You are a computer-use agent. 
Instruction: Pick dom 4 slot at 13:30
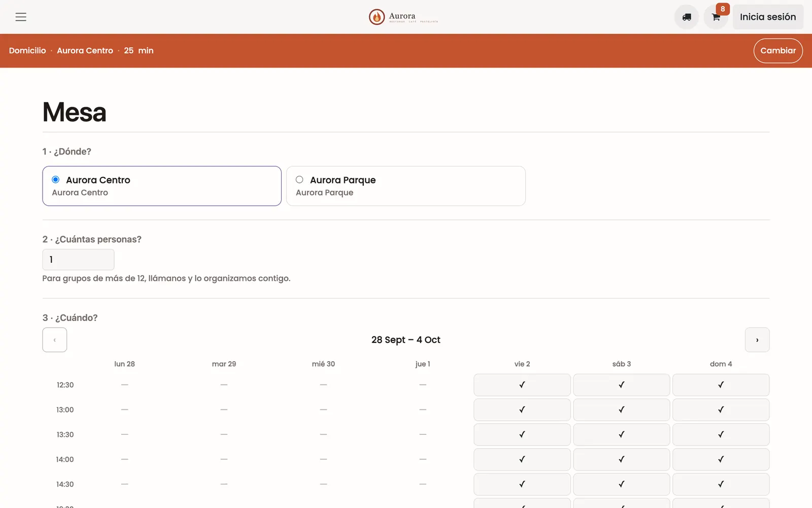pos(721,435)
